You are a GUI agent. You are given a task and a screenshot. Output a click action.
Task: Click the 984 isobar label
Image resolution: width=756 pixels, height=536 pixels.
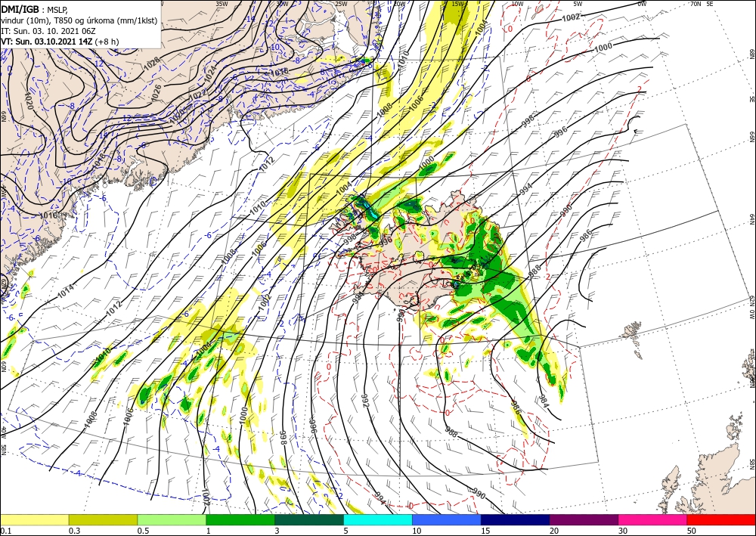544,401
